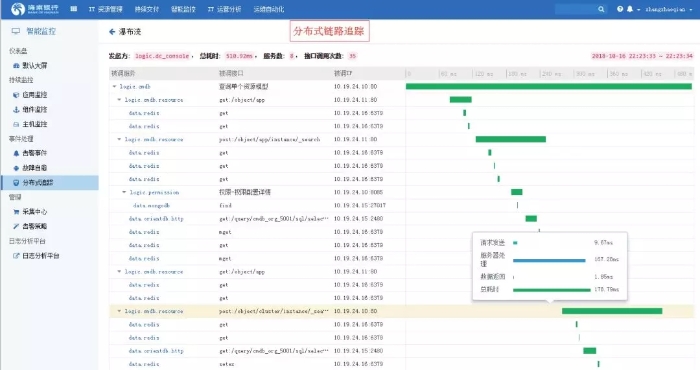700x370 pixels.
Task: Click the logic.dc_console initiator link
Action: click(x=162, y=56)
